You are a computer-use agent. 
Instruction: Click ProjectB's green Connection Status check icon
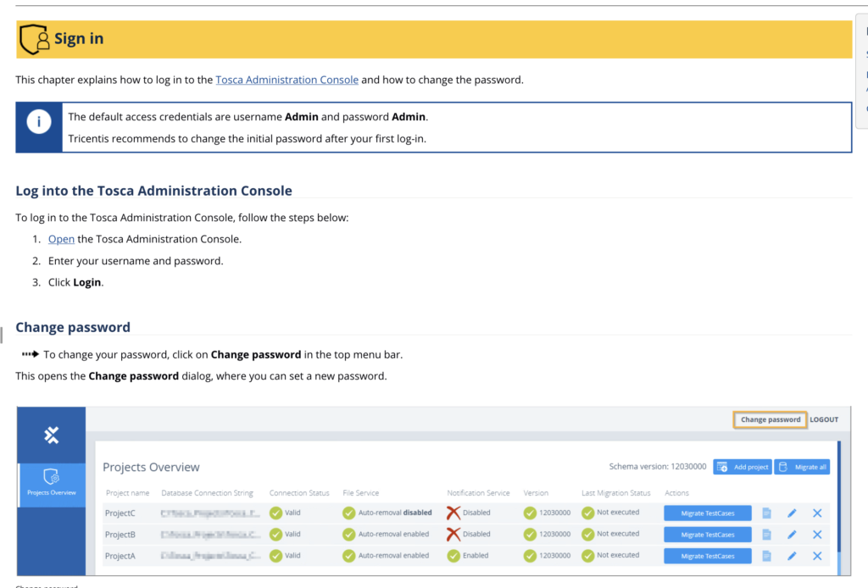pos(275,535)
